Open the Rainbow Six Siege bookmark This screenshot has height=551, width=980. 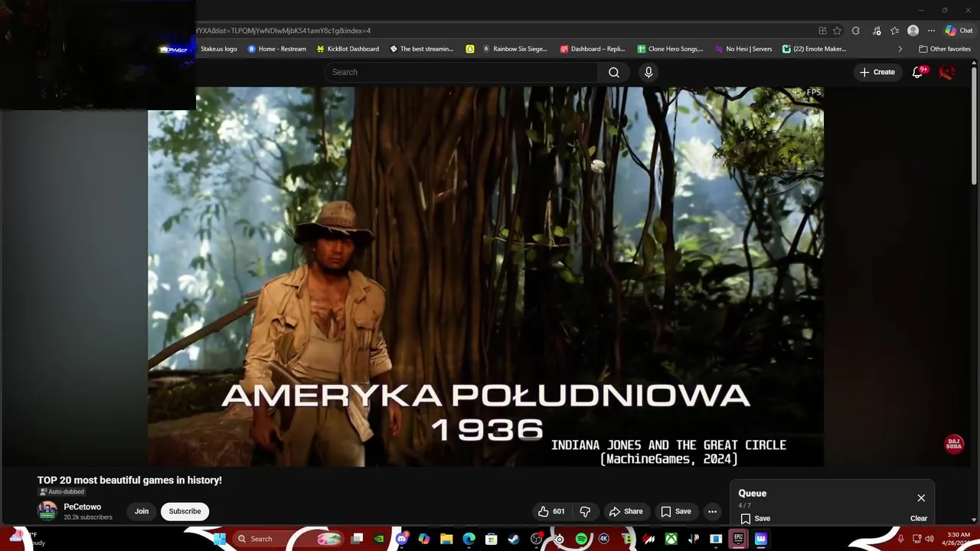click(x=514, y=49)
